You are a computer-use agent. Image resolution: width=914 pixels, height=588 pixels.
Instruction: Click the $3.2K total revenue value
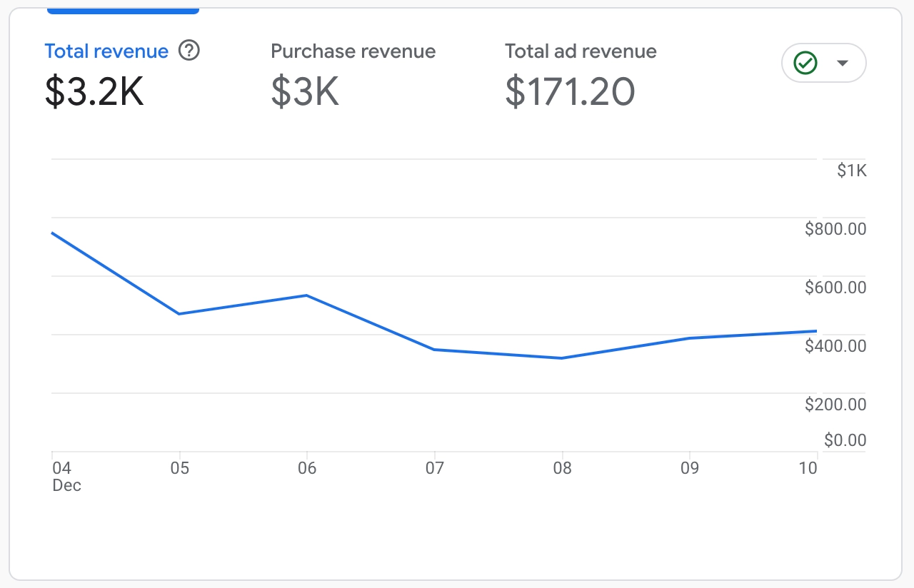click(94, 92)
